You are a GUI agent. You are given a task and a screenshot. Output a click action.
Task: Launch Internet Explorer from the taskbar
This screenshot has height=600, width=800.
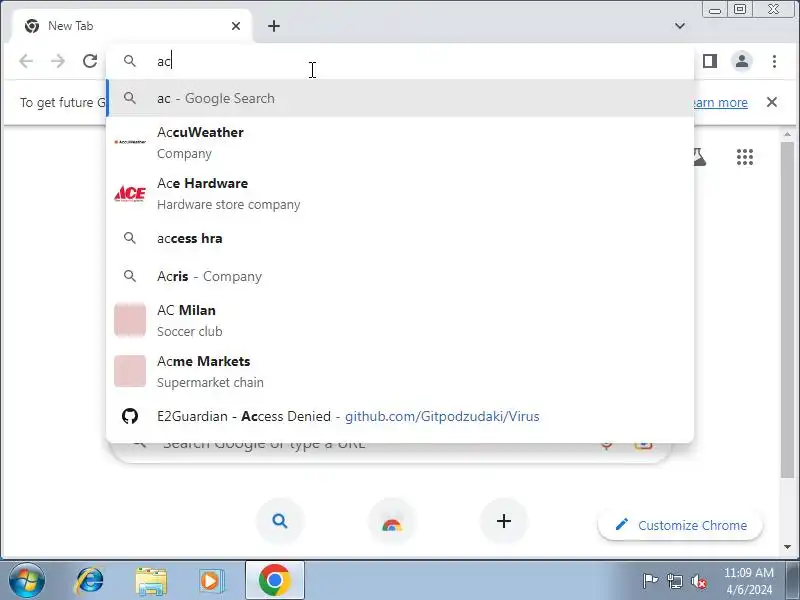90,581
